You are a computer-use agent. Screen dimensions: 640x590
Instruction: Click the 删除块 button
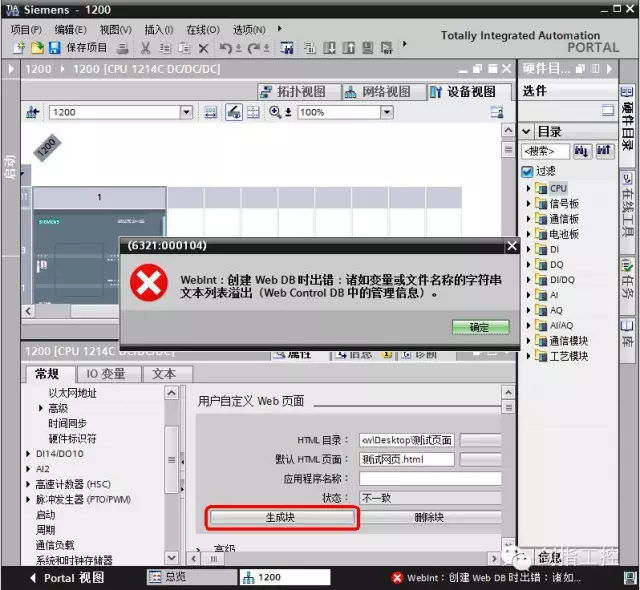(429, 517)
